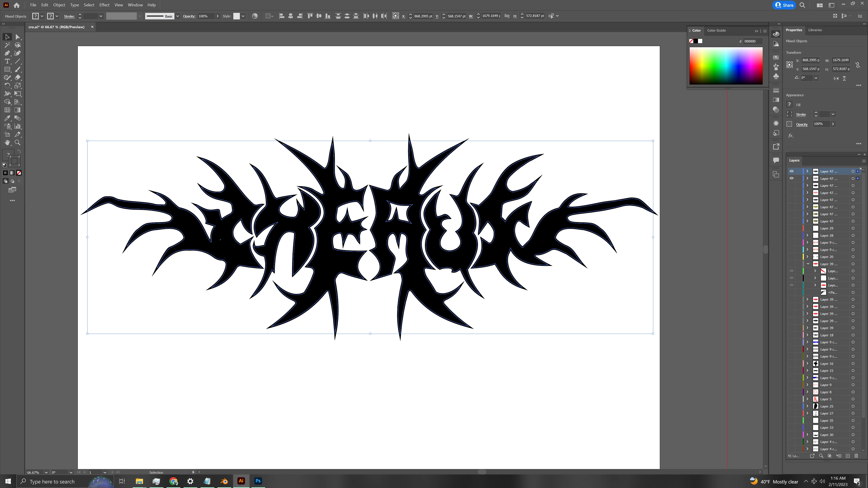Screen dimensions: 868x488
Task: Select the Pen tool
Action: point(7,53)
